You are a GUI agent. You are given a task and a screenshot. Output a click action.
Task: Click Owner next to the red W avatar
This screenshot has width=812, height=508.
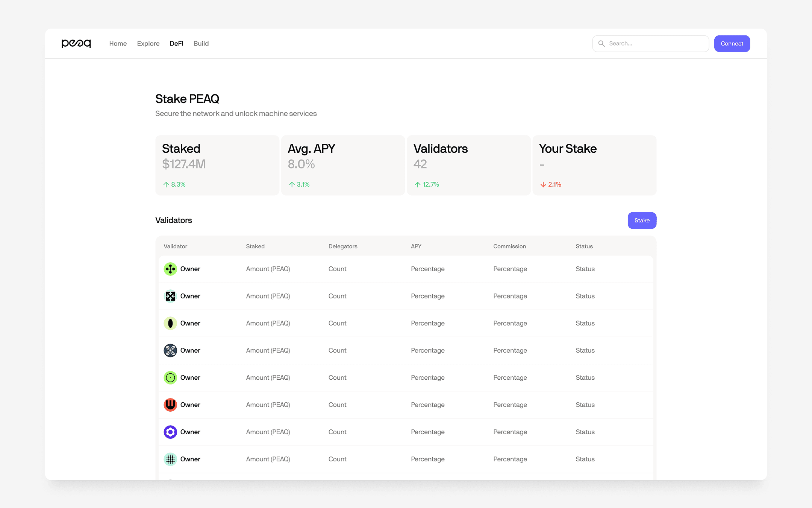(190, 405)
